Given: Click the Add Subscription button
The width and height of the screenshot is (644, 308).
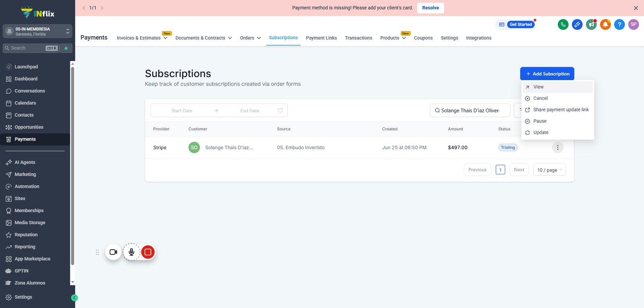Looking at the screenshot, I should coord(547,74).
